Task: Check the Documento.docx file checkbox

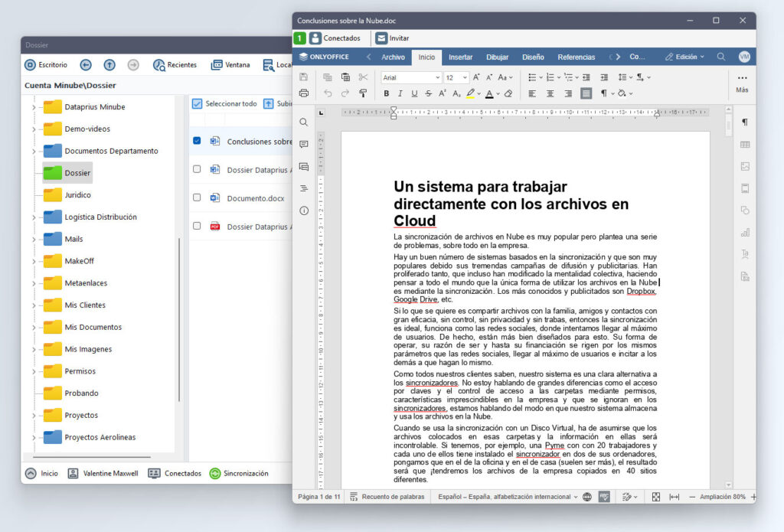Action: coord(197,197)
